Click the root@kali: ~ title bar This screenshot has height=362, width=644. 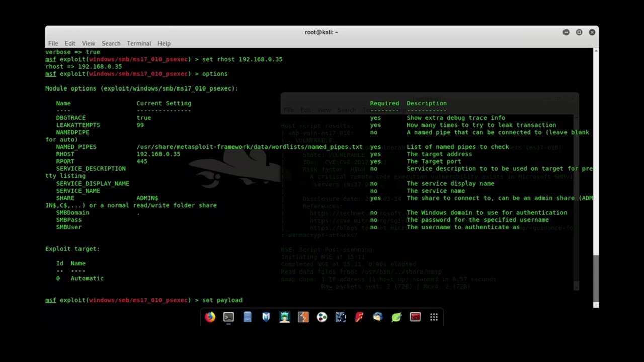321,32
